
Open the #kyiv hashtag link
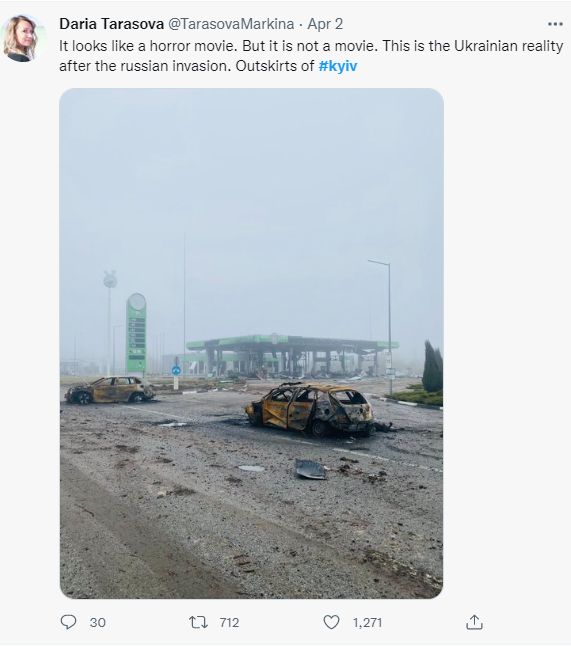point(338,66)
